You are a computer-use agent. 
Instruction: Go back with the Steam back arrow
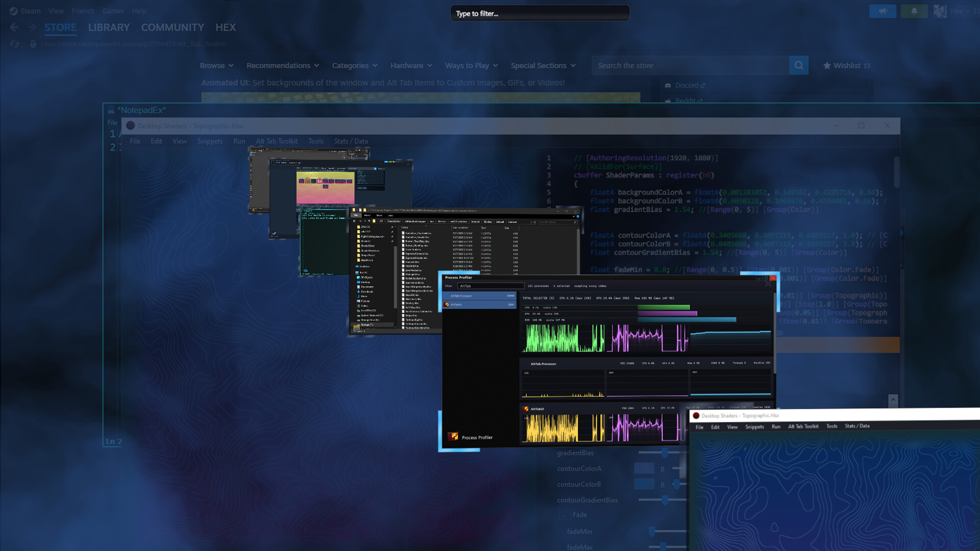14,28
